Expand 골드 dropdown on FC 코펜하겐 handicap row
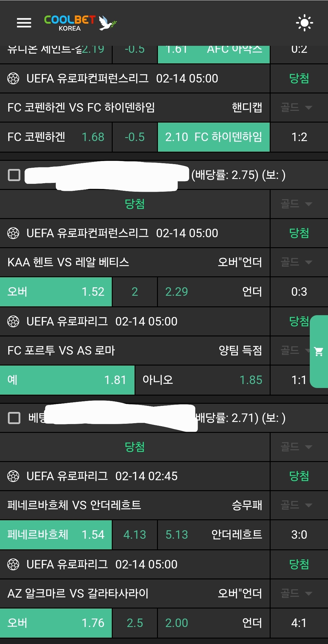Image resolution: width=328 pixels, height=644 pixels. tap(296, 107)
